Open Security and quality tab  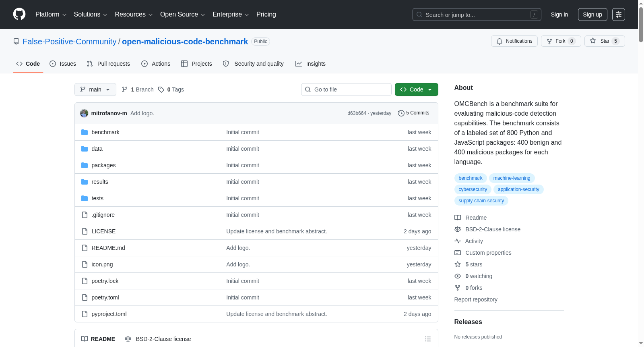pyautogui.click(x=253, y=64)
